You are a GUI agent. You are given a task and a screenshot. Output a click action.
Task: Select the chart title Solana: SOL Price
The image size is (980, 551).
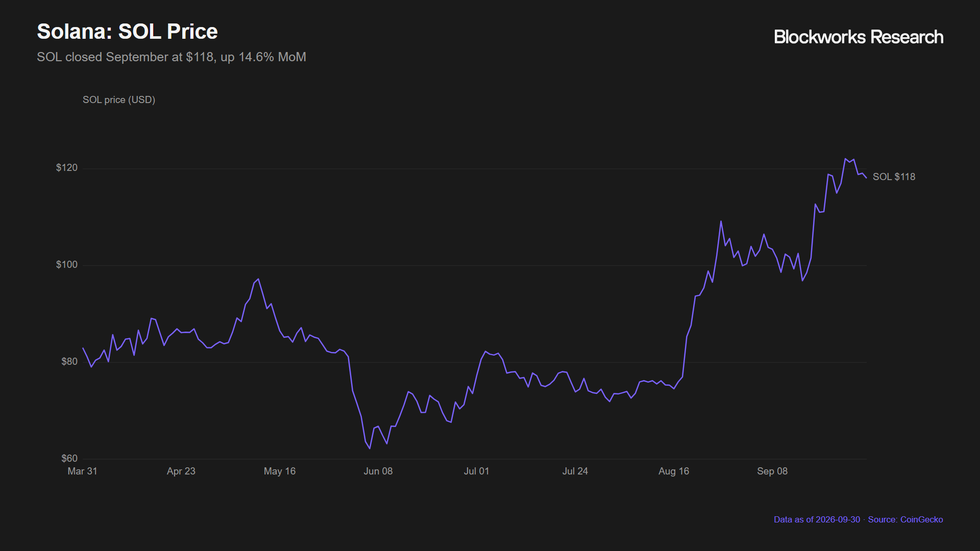[127, 32]
